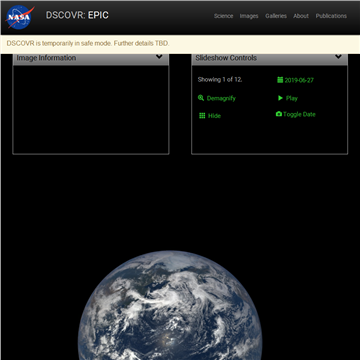Collapse the Slideshow Controls panel chevron
The image size is (360, 360).
pyautogui.click(x=338, y=57)
